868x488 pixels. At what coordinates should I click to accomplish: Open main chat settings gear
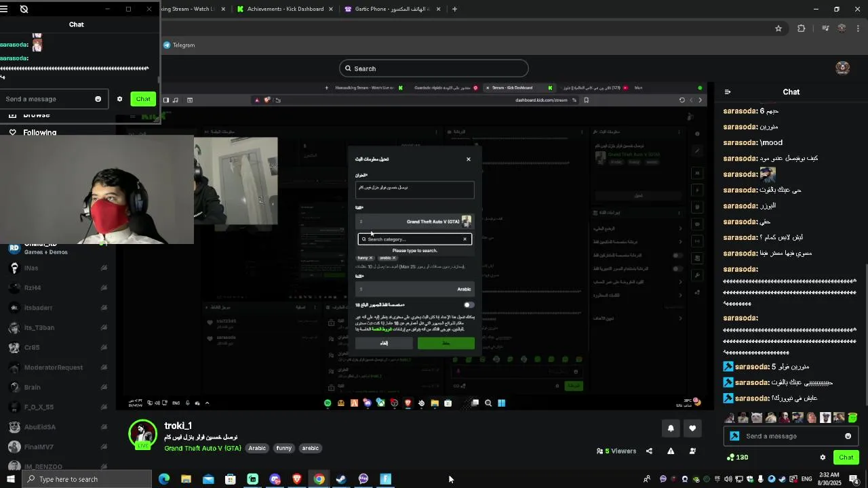point(823,457)
